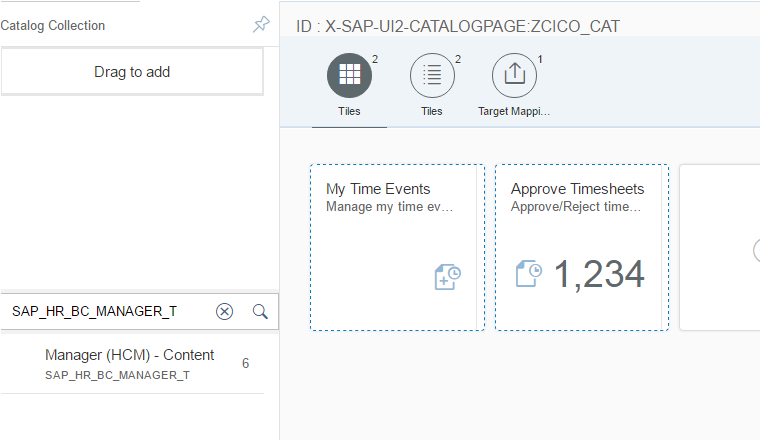The width and height of the screenshot is (761, 441).
Task: Pin the Catalog Collection panel
Action: (x=261, y=24)
